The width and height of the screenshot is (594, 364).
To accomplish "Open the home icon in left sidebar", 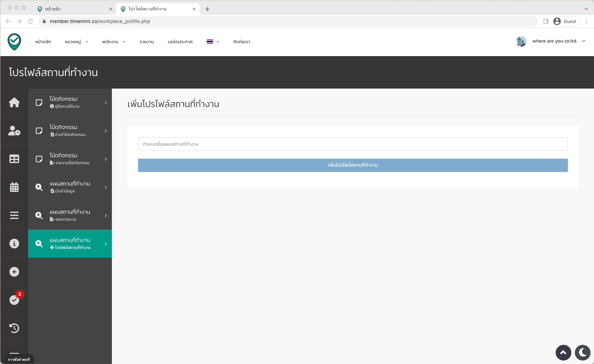I will click(14, 103).
